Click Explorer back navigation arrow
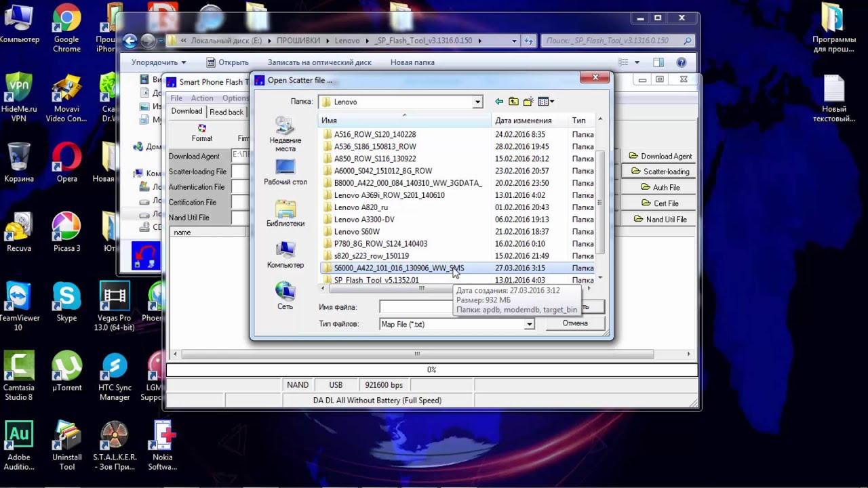Viewport: 868px width, 488px height. [x=130, y=41]
